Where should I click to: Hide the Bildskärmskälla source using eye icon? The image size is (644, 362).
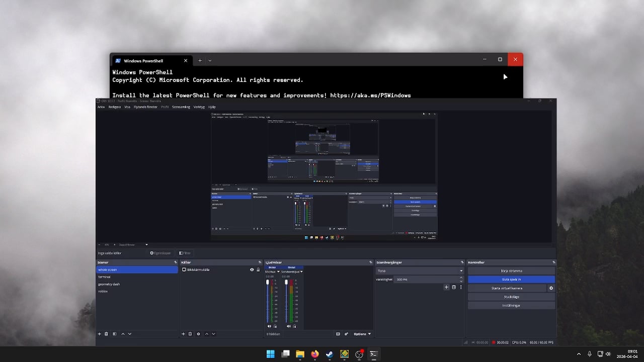coord(252,269)
